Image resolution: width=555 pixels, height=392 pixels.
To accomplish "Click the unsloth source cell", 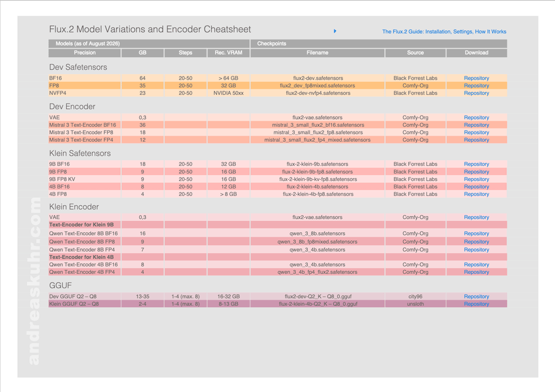I will coord(415,304).
